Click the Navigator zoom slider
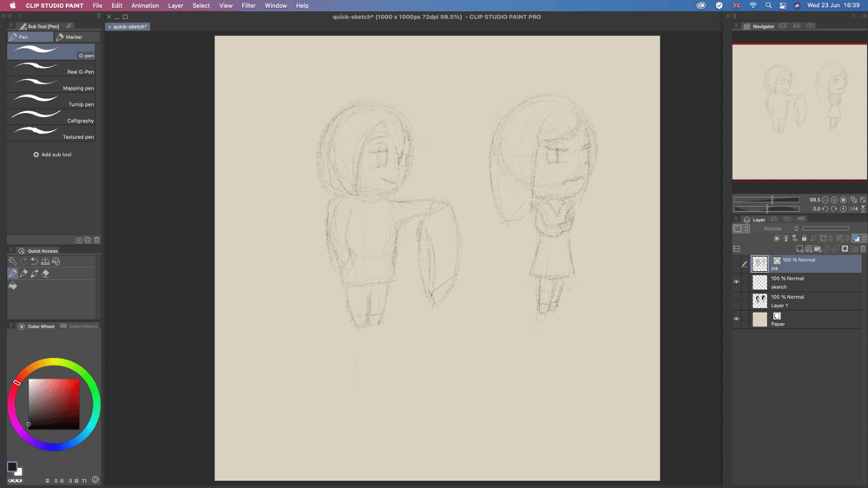 point(766,200)
